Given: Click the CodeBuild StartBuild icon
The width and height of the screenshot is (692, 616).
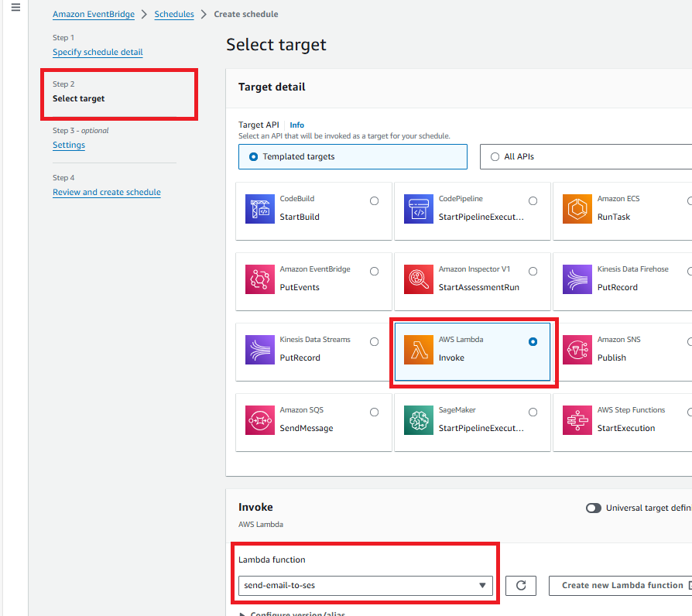Looking at the screenshot, I should point(260,209).
